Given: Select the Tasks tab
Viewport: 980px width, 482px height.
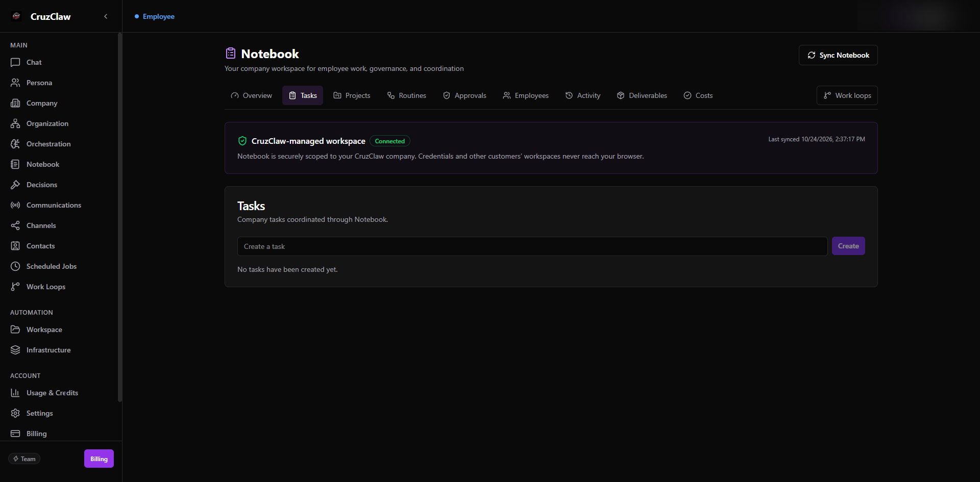Looking at the screenshot, I should pyautogui.click(x=303, y=95).
